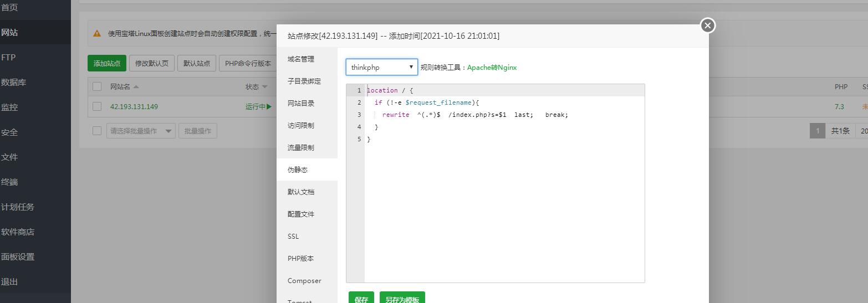Image resolution: width=868 pixels, height=303 pixels.
Task: Switch to the 域名管理 tab
Action: pyautogui.click(x=301, y=59)
